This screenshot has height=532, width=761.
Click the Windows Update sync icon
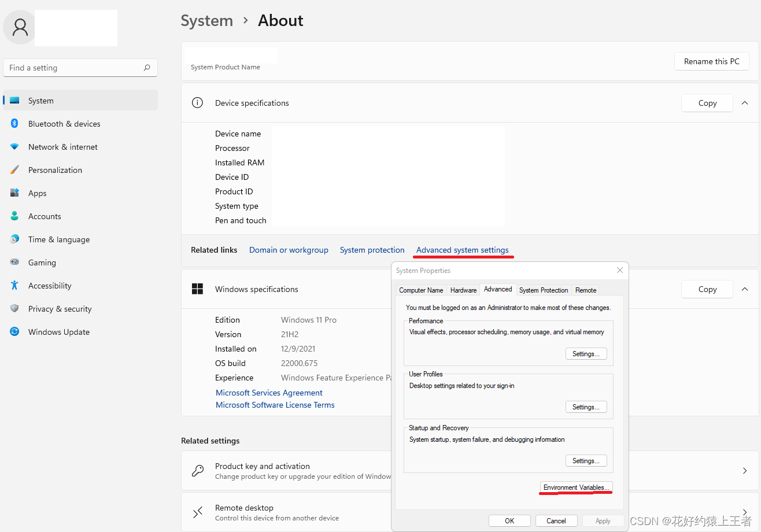tap(14, 332)
